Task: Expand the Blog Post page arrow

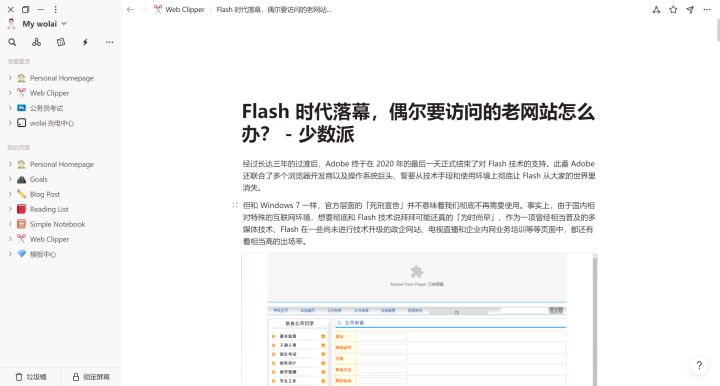Action: tap(10, 194)
